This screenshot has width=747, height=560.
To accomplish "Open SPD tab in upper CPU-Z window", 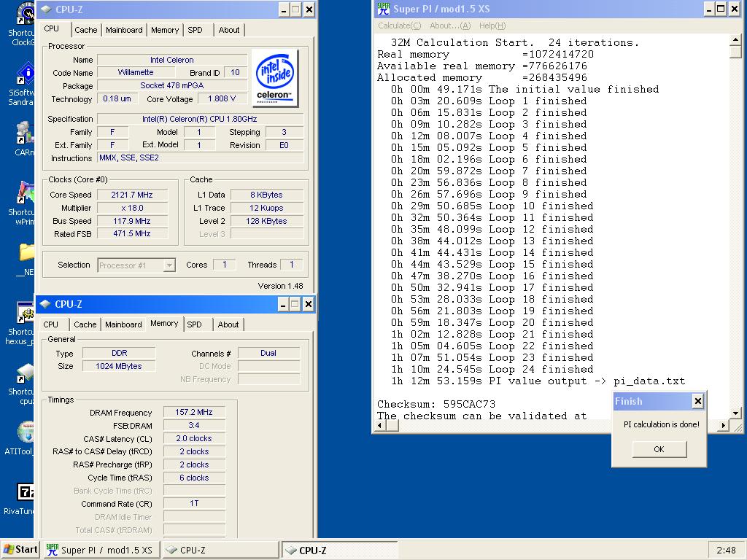I will pyautogui.click(x=195, y=30).
